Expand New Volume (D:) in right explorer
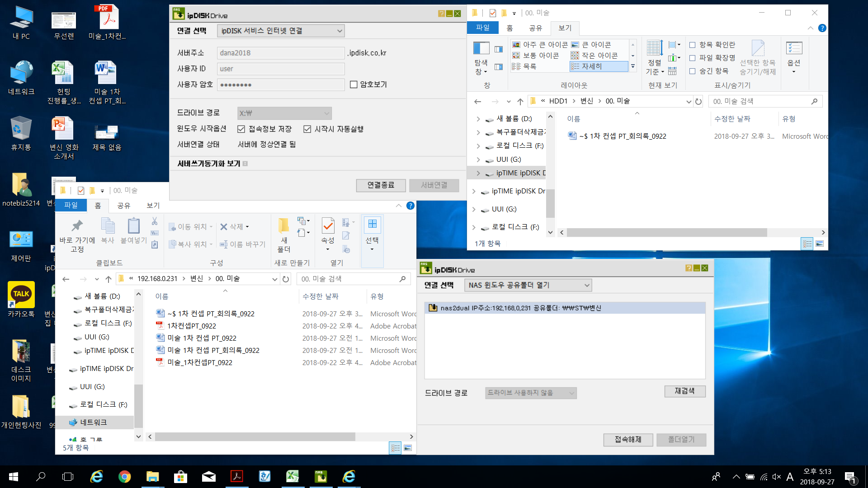 click(x=478, y=119)
